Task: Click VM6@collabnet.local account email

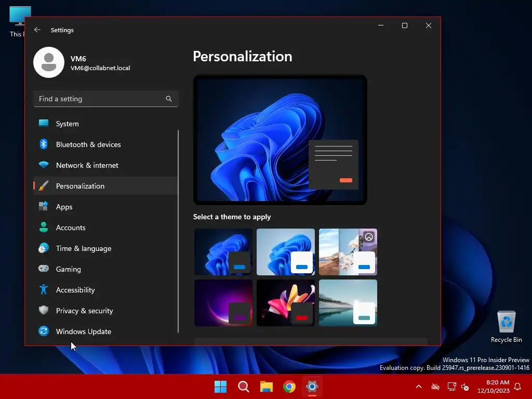Action: click(100, 68)
